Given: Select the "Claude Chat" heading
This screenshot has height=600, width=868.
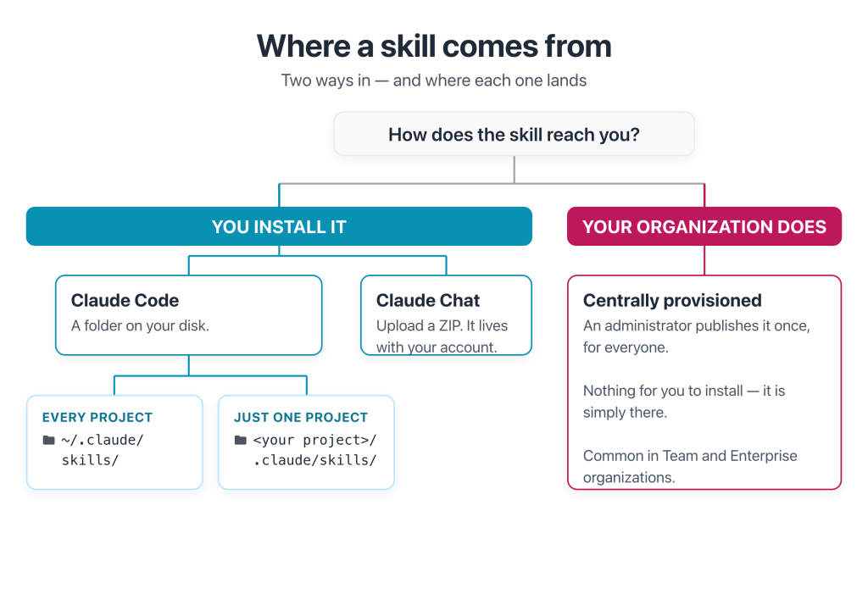Looking at the screenshot, I should coord(428,300).
